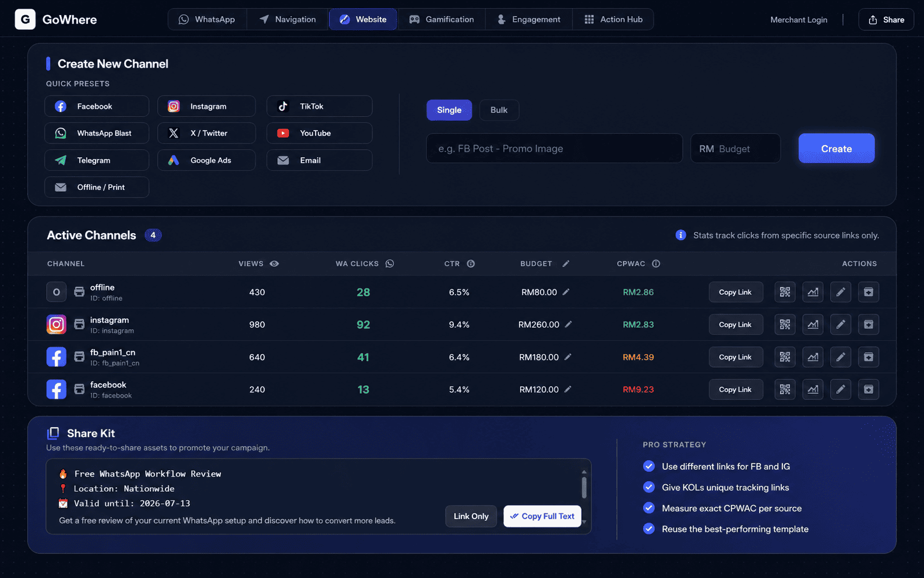Click Copy Full Text button
The image size is (924, 578).
click(x=542, y=516)
